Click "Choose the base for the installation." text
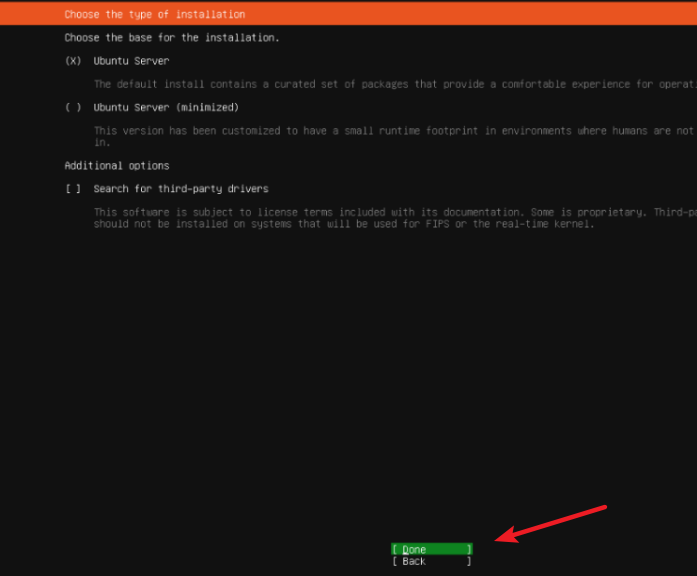697x576 pixels. pos(172,38)
